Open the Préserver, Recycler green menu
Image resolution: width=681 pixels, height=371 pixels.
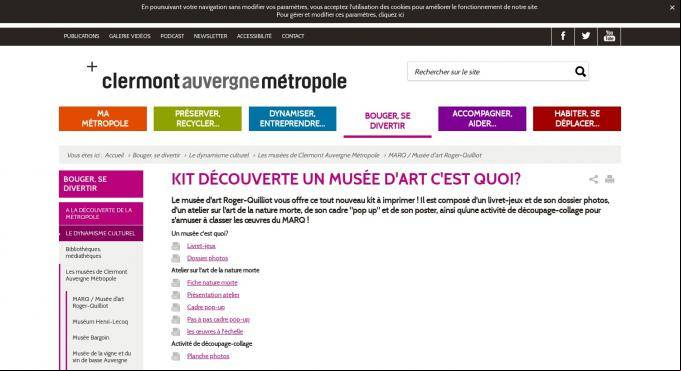click(198, 119)
